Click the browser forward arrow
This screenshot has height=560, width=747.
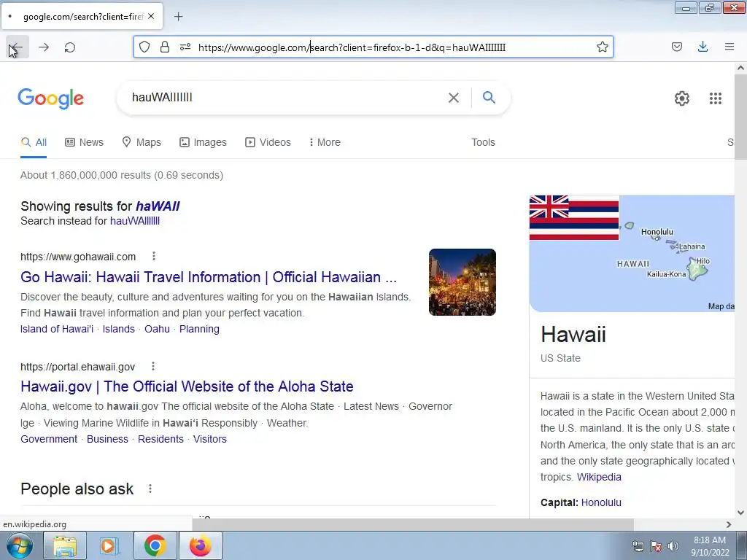click(44, 47)
